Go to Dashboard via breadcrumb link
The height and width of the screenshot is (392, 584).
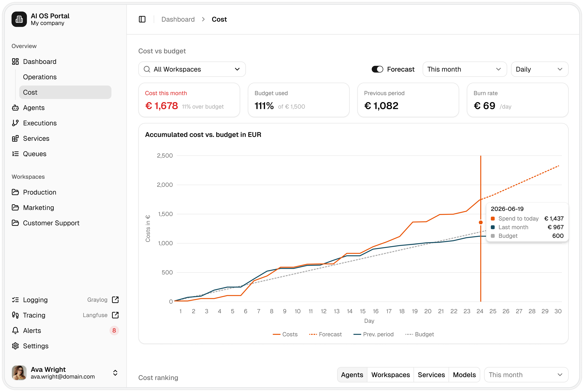click(178, 19)
